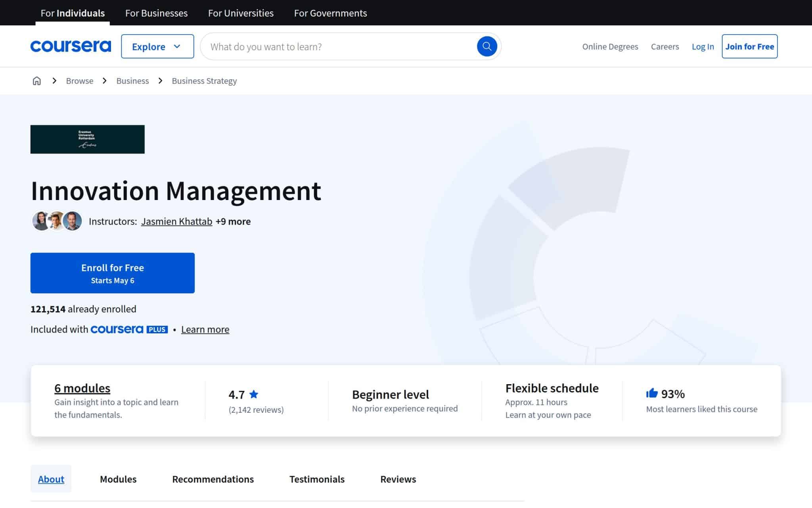Click the 'Innovation Management' course title
The image size is (812, 508).
click(176, 191)
